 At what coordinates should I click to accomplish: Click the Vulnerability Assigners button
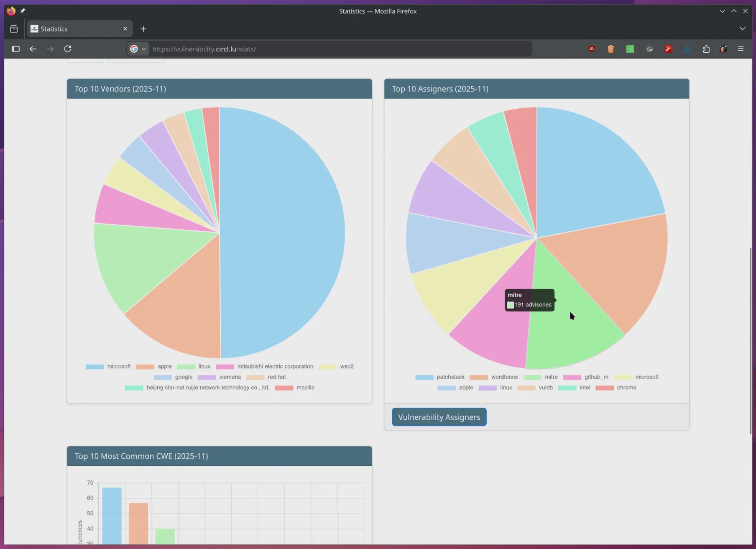(439, 417)
